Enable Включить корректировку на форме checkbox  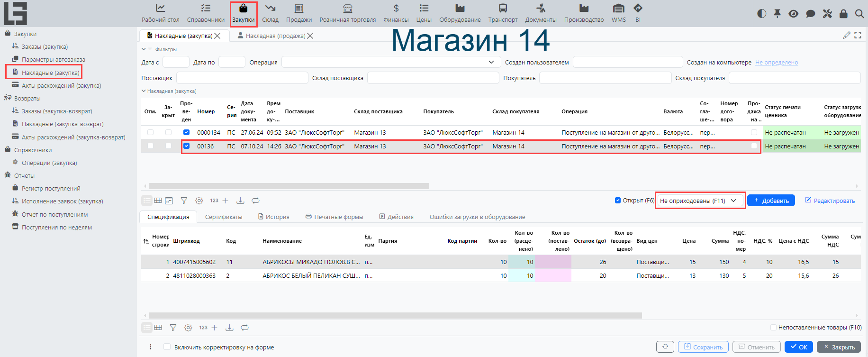tap(167, 347)
